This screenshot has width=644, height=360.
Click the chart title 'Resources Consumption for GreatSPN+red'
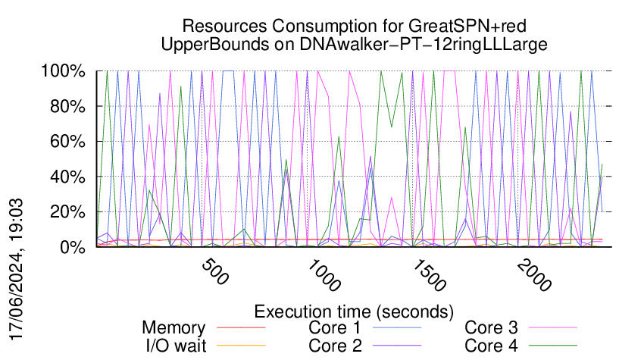pyautogui.click(x=354, y=26)
